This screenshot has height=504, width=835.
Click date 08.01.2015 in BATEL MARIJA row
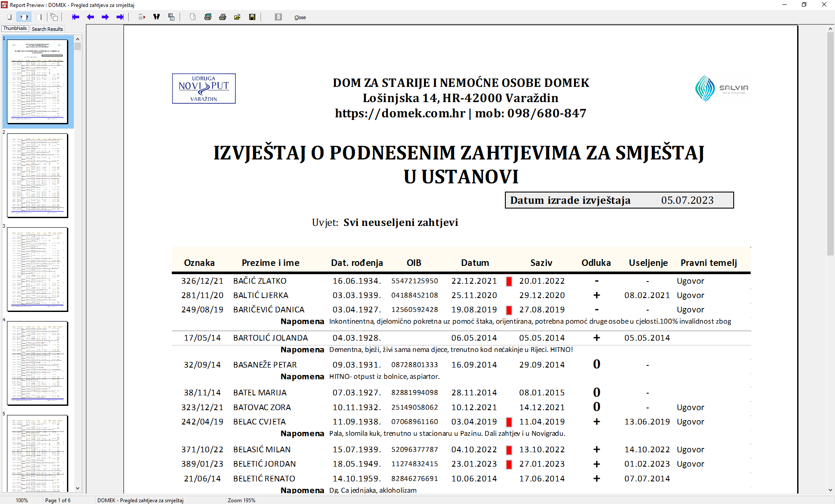(542, 393)
